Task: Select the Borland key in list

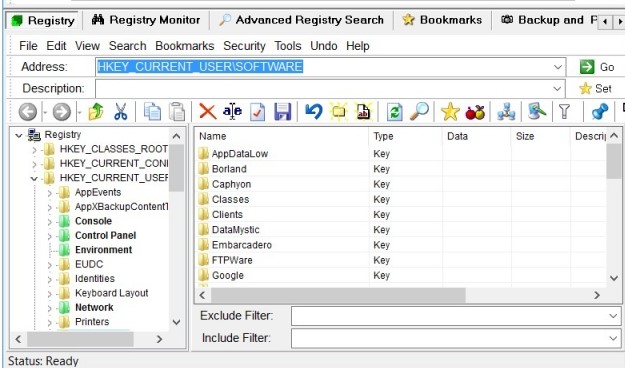Action: coord(229,169)
